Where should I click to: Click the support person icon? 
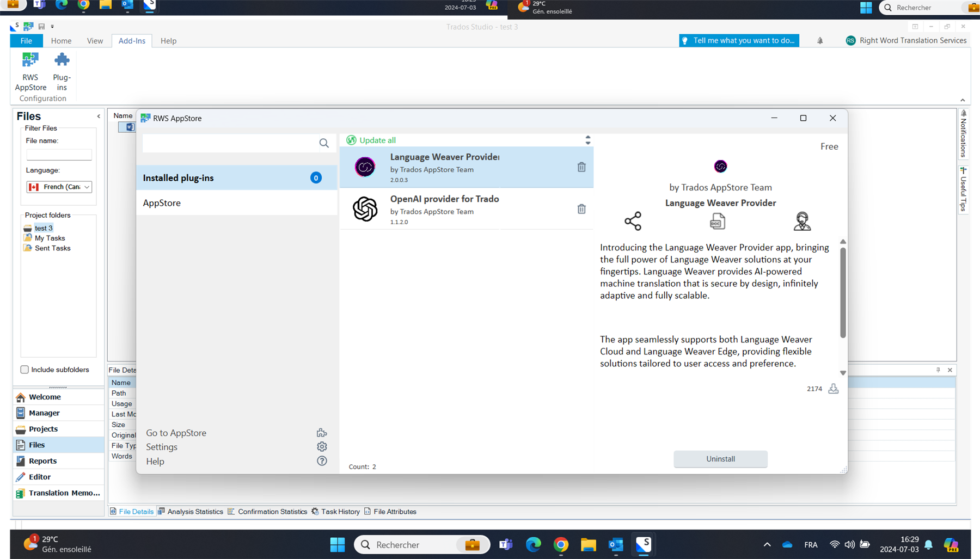[x=802, y=221]
